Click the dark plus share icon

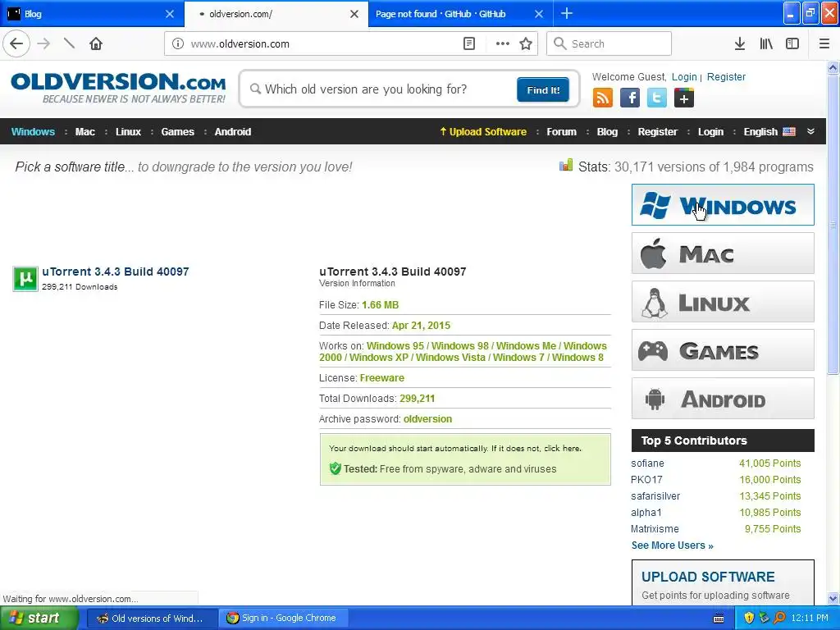coord(684,98)
